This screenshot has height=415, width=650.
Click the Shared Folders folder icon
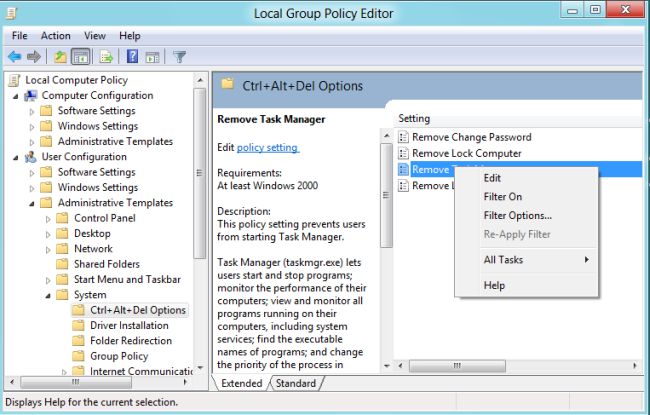pos(62,264)
